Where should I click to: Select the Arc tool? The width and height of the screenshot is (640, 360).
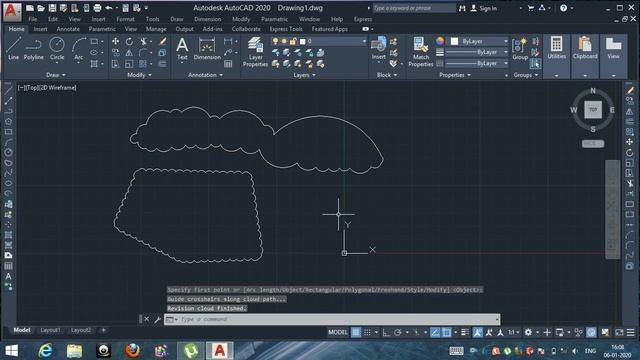point(78,49)
